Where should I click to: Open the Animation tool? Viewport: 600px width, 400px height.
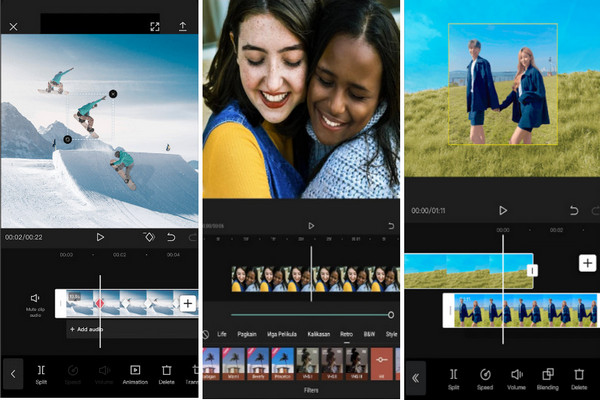coord(135,375)
